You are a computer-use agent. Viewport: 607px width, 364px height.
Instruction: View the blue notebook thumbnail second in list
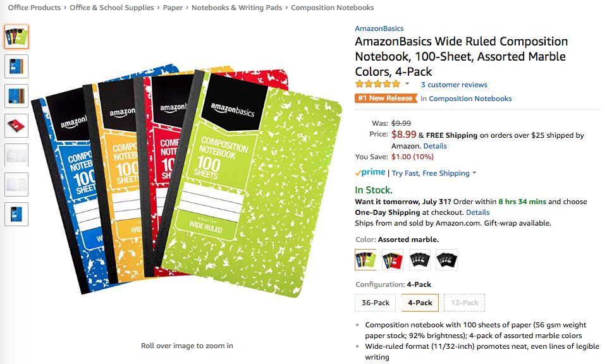click(x=16, y=66)
